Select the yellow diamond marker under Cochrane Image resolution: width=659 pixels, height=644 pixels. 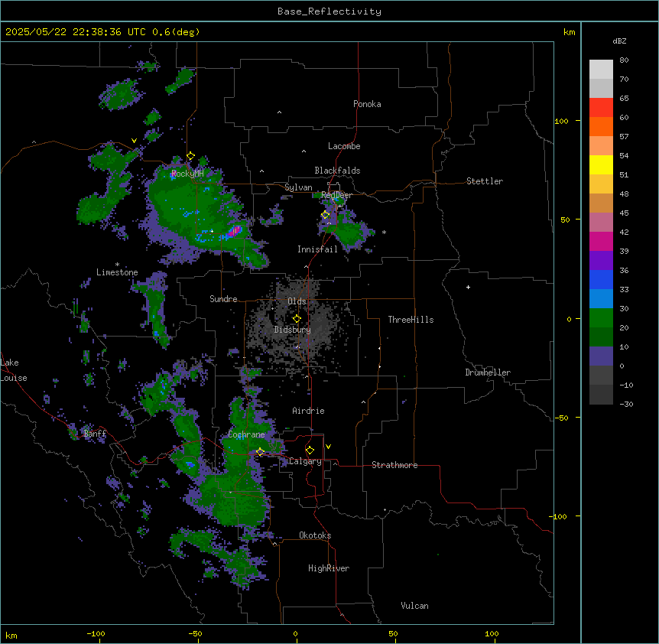(260, 452)
